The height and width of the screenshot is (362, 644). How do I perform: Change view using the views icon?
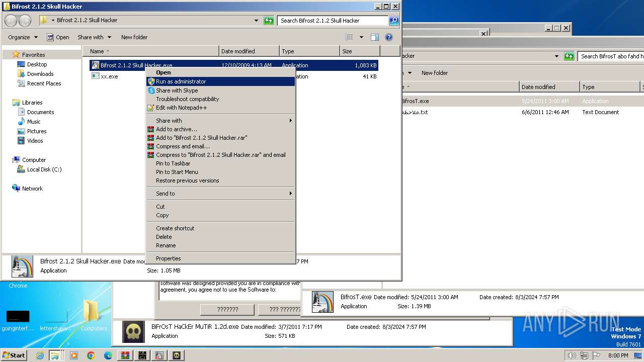click(x=349, y=37)
